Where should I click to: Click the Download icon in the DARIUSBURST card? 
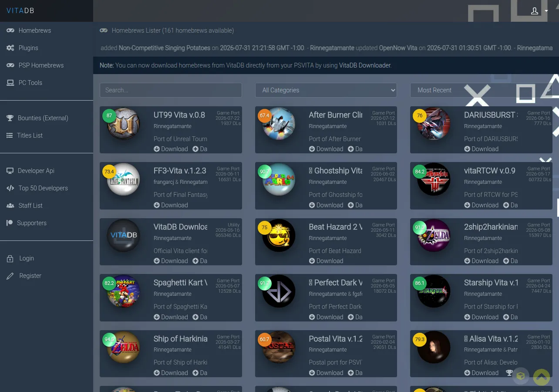(467, 149)
